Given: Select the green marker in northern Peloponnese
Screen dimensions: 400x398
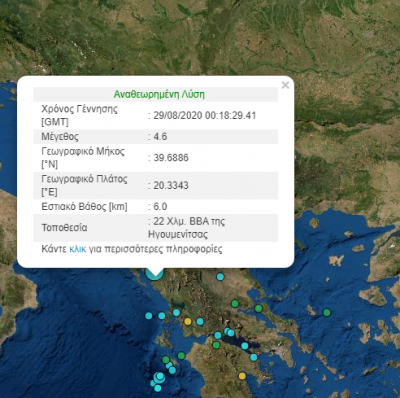Looking at the screenshot, I should (x=216, y=345).
